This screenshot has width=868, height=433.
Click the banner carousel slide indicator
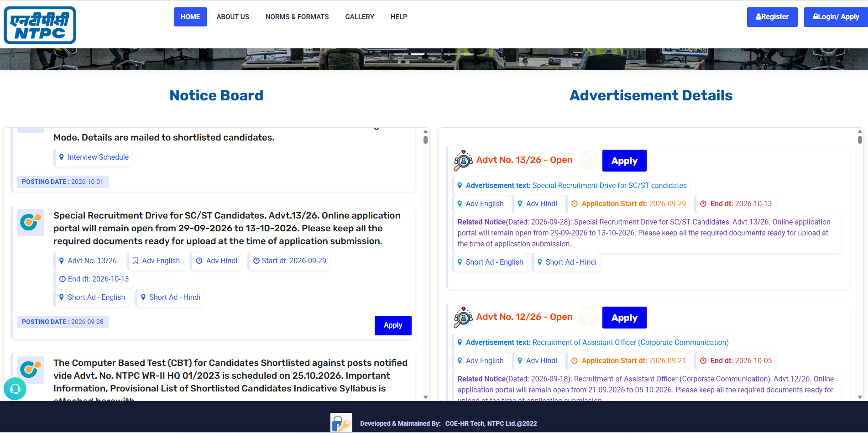(x=418, y=54)
